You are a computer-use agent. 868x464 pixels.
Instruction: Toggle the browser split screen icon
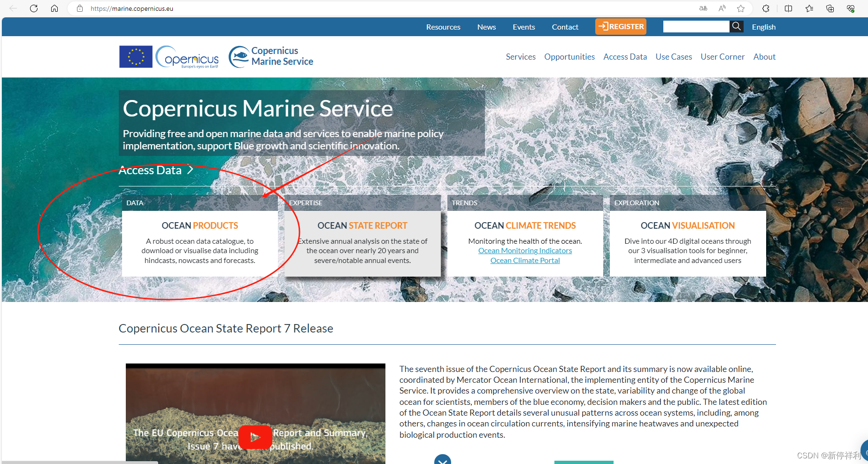pos(789,8)
